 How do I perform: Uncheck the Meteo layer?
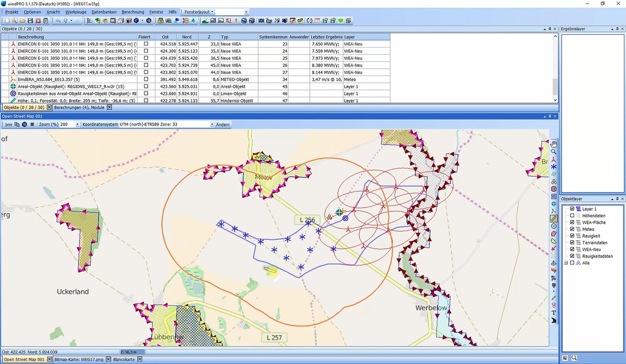572,230
